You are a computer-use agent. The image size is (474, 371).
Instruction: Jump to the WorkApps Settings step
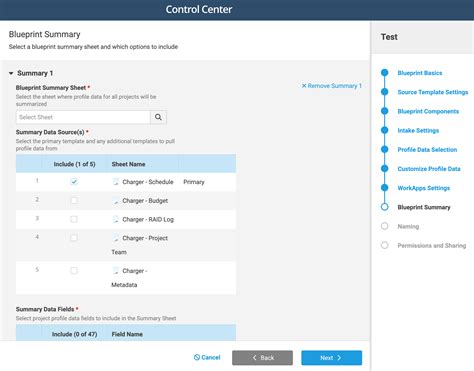423,188
